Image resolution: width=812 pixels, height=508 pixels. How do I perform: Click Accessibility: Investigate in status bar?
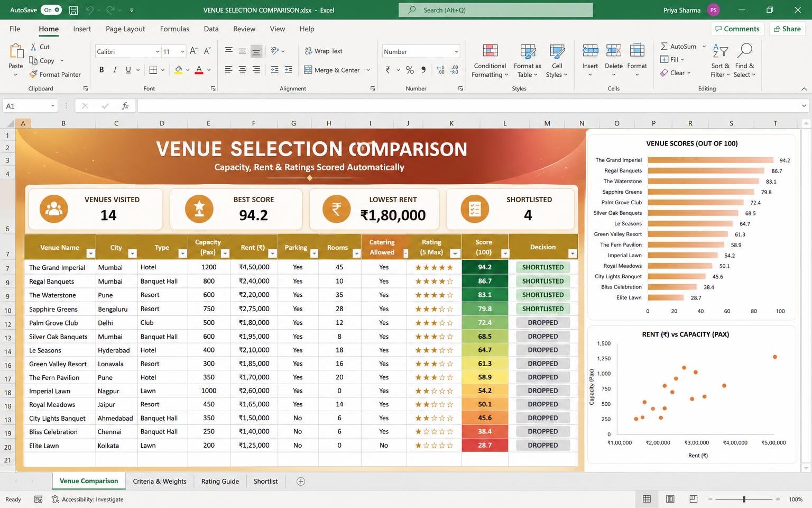(x=87, y=499)
